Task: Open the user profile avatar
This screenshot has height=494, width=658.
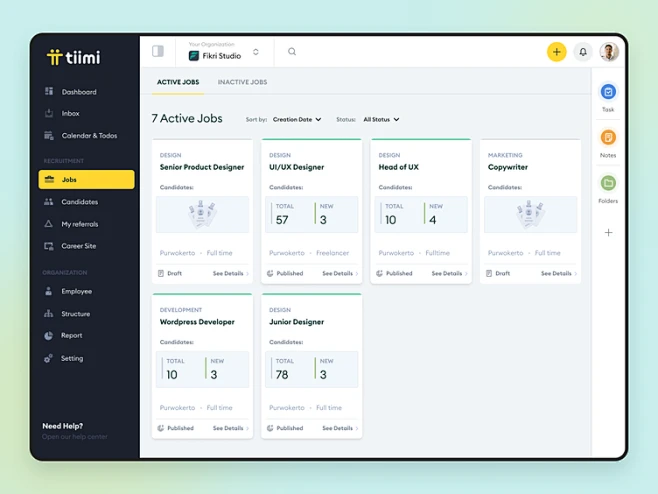Action: (609, 52)
